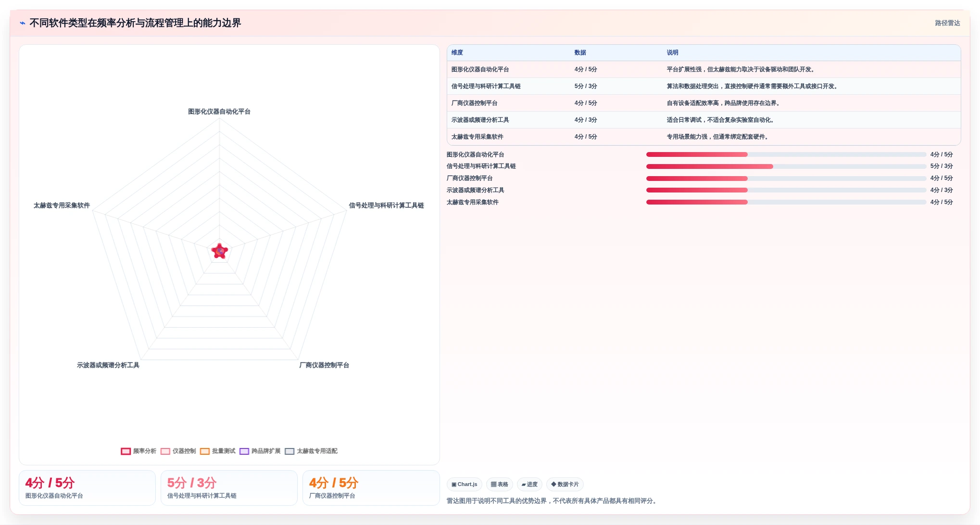Click the description starting 算法和数据处理突出

(x=753, y=86)
